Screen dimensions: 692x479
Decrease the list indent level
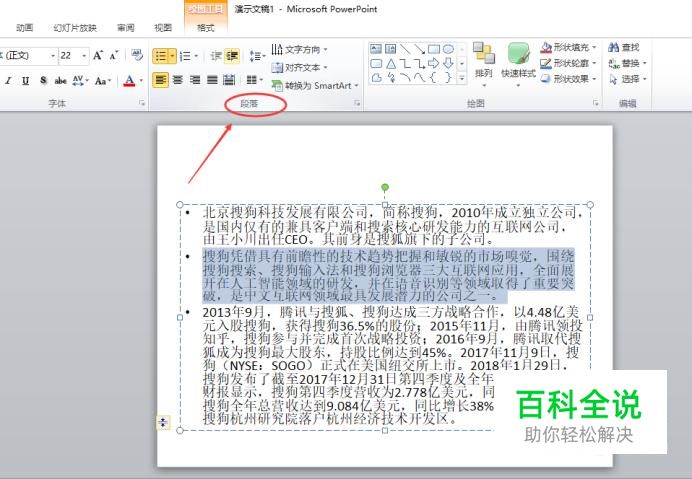click(x=216, y=56)
